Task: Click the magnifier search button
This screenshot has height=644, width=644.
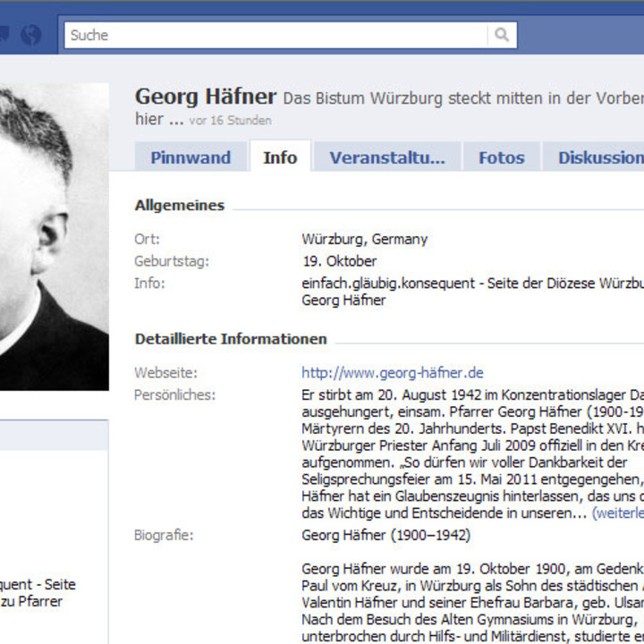Action: coord(502,35)
